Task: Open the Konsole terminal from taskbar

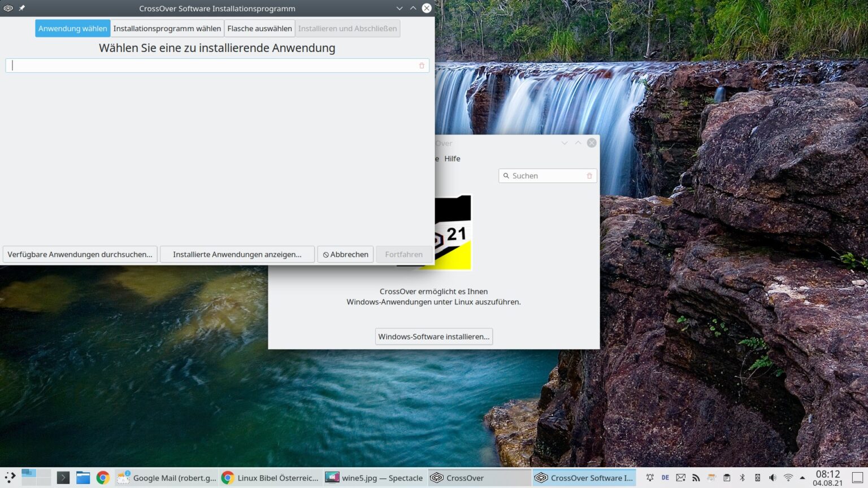Action: pyautogui.click(x=63, y=477)
